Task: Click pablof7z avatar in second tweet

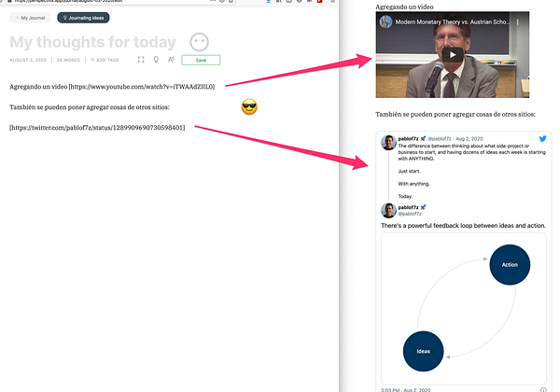Action: (388, 210)
